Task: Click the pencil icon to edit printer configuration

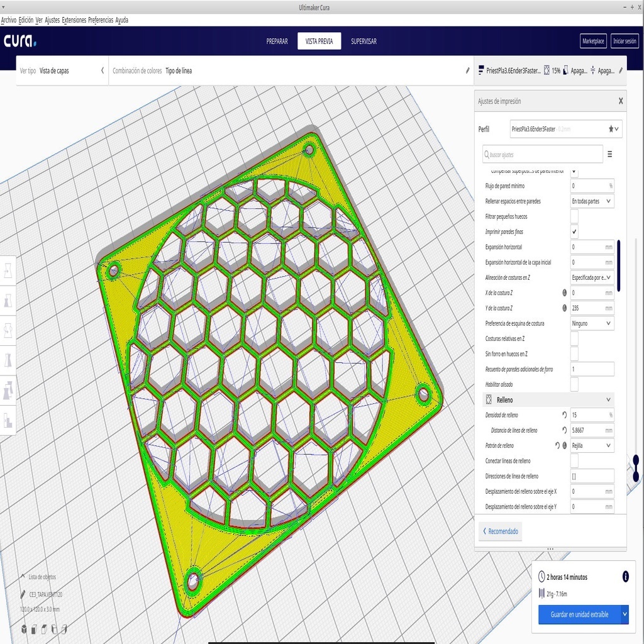Action: point(619,70)
